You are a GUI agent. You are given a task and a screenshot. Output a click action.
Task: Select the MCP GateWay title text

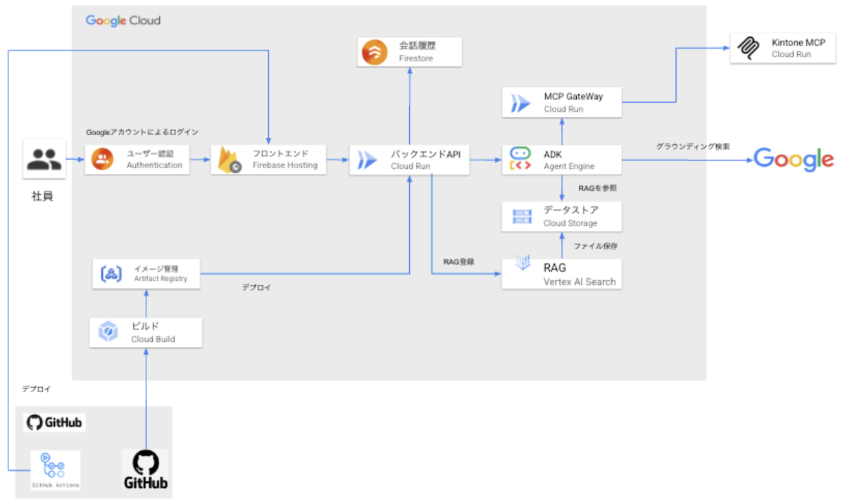[x=573, y=96]
